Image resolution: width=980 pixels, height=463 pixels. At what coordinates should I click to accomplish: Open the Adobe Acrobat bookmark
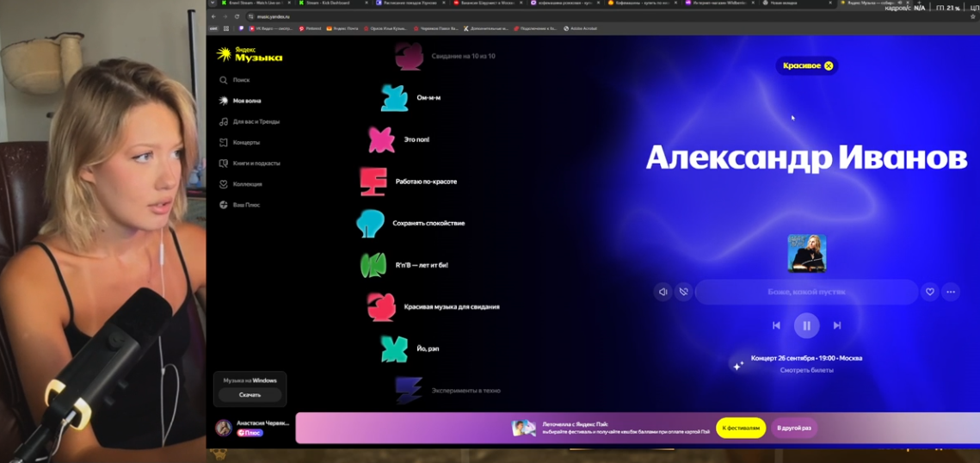pyautogui.click(x=580, y=28)
